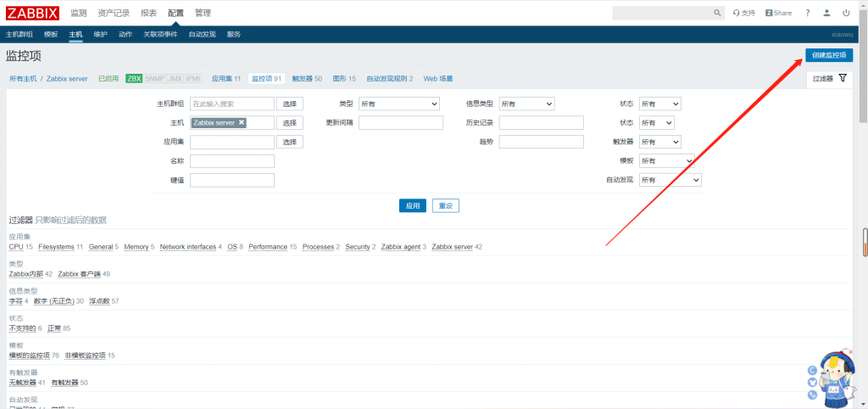The image size is (868, 409).
Task: Open the 类型 dropdown
Action: pos(398,104)
